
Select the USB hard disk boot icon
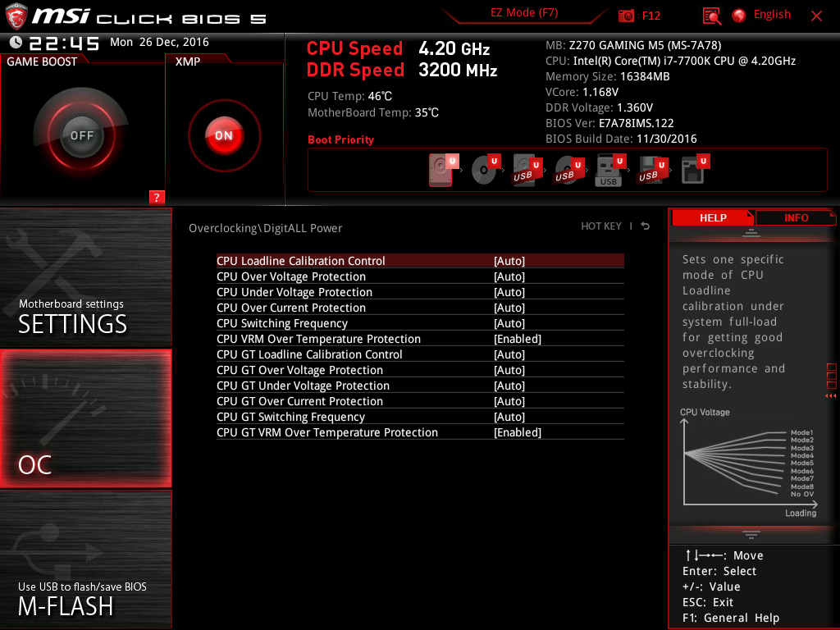[527, 170]
